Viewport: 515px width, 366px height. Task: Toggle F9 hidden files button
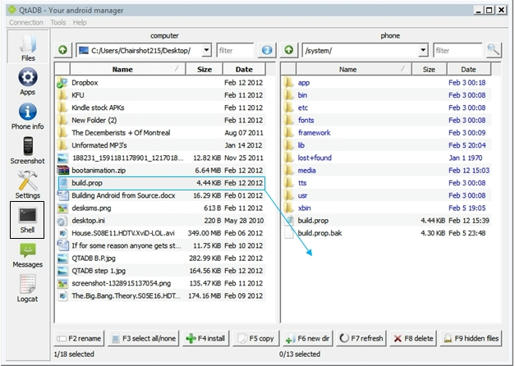pos(471,338)
